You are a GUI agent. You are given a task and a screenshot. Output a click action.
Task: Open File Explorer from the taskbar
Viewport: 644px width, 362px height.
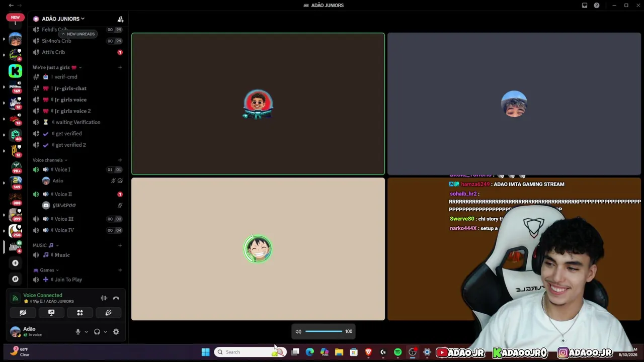point(339,352)
